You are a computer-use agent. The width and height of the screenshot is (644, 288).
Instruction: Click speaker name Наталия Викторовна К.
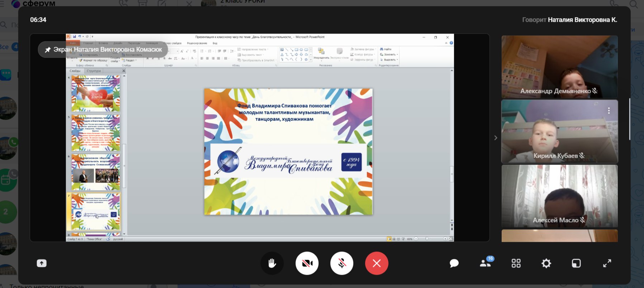(x=582, y=20)
